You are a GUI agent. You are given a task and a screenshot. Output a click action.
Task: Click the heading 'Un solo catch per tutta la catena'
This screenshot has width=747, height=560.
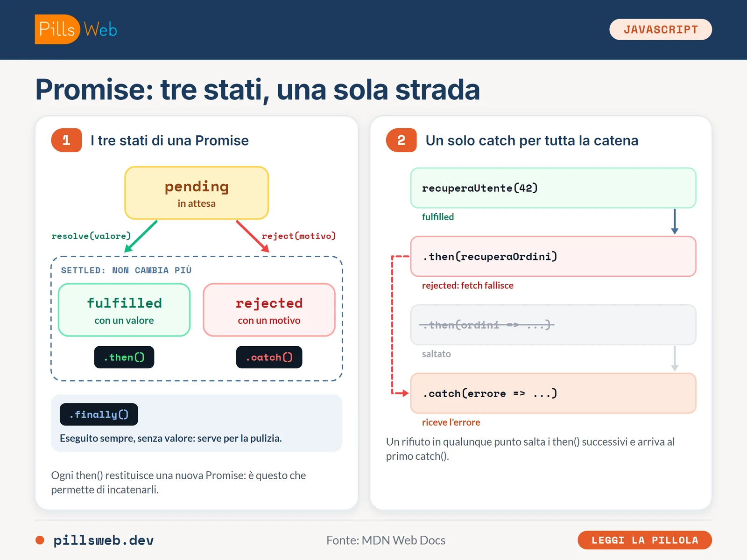[x=532, y=140]
